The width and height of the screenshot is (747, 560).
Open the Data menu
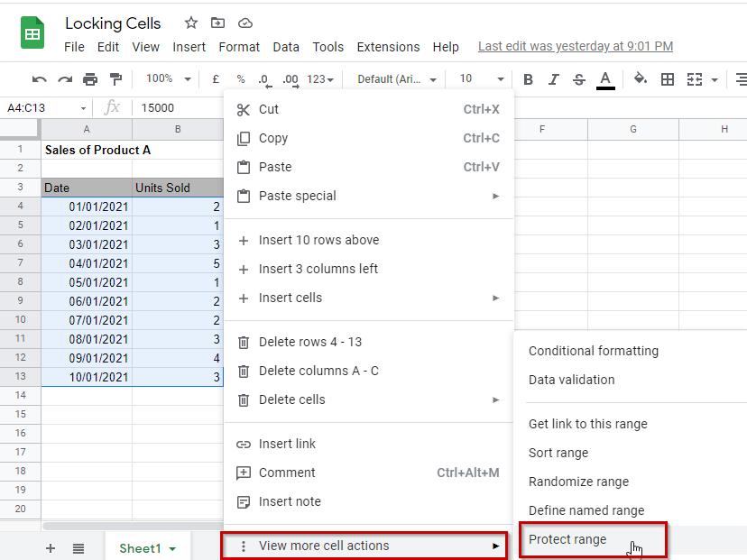[x=286, y=47]
